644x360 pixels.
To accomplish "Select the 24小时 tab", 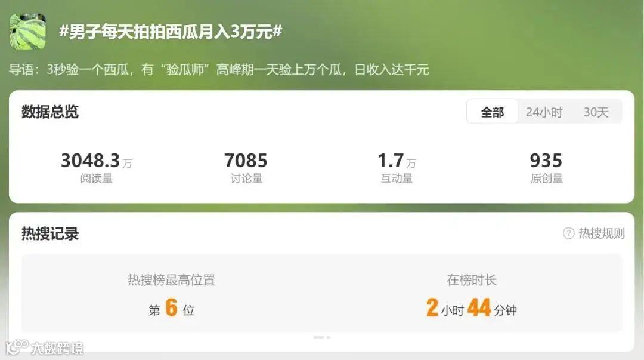I will click(544, 112).
